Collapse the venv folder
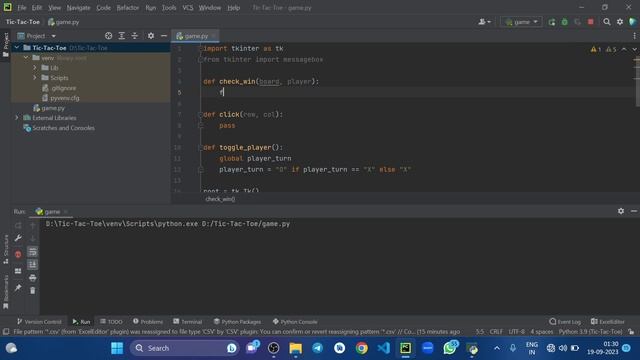This screenshot has height=360, width=640. [x=26, y=58]
